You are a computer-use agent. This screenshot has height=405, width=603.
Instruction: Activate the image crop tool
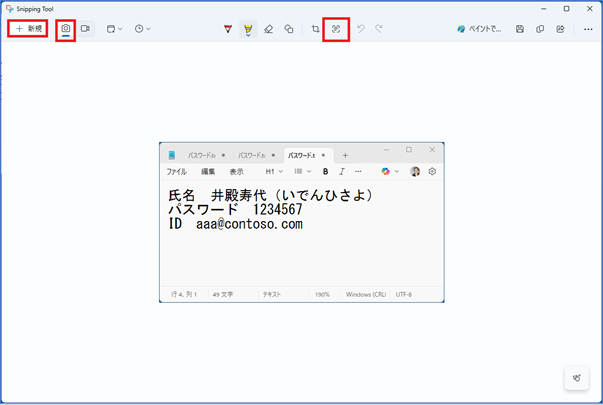pos(315,29)
